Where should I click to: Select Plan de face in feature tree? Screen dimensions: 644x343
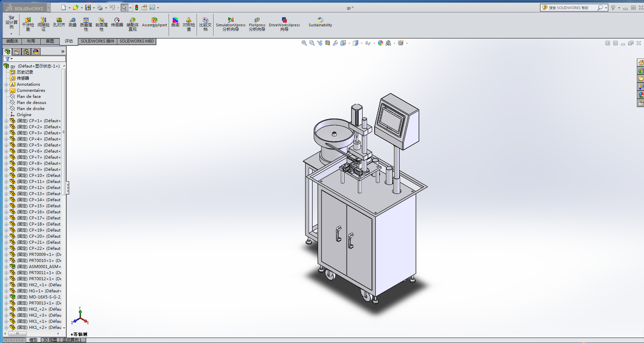tap(29, 97)
